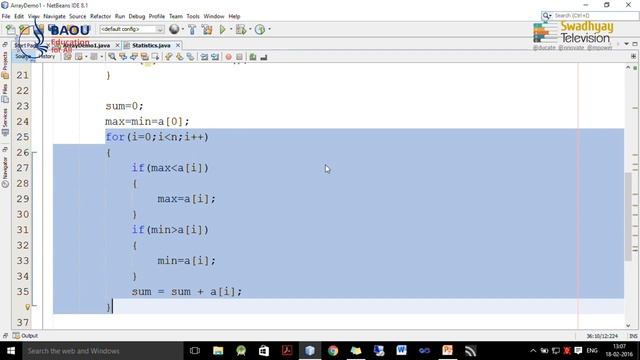640x360 pixels.
Task: Open the Output panel button
Action: click(25, 336)
